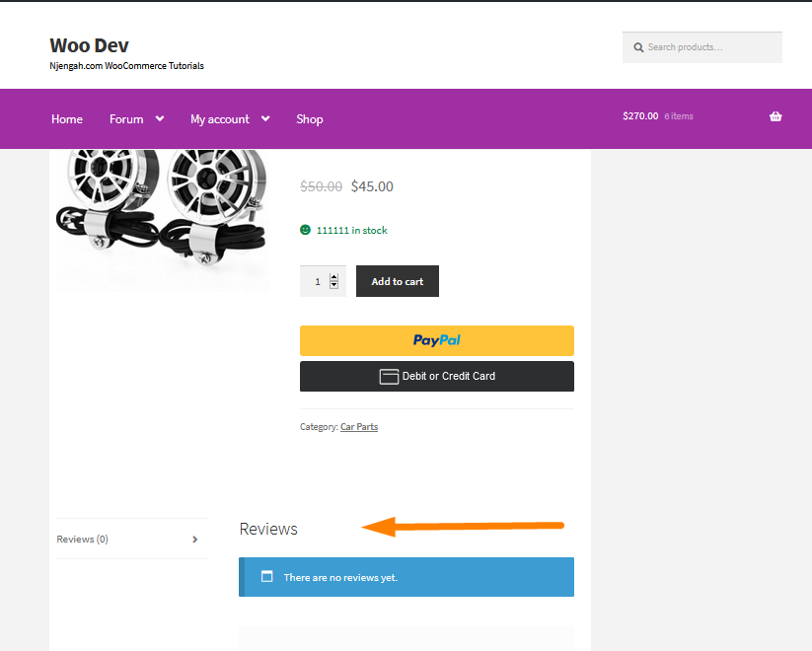Screen dimensions: 812x651
Task: Click the There are no reviews yet message
Action: pos(340,577)
